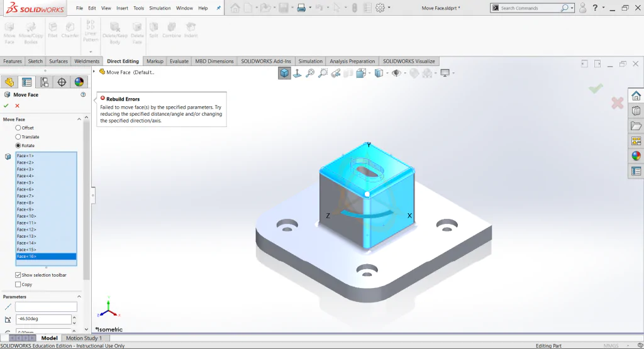Open Display Style dropdown arrow
Screen dimensions: 644x349
click(x=387, y=73)
